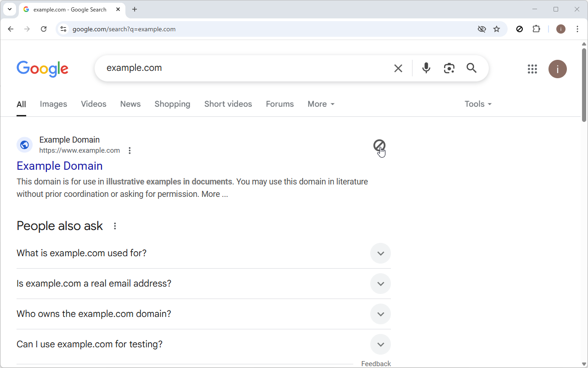
Task: Open the Tools dropdown
Action: (478, 104)
